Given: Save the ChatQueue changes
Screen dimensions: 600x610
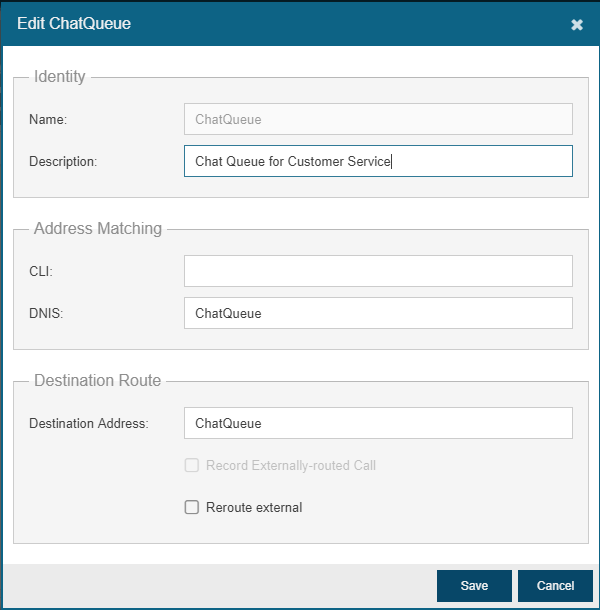Looking at the screenshot, I should [474, 586].
